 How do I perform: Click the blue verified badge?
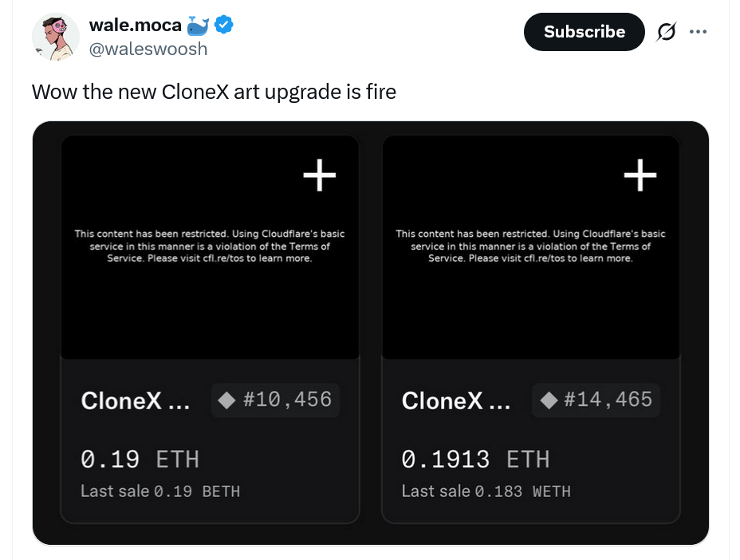point(225,26)
